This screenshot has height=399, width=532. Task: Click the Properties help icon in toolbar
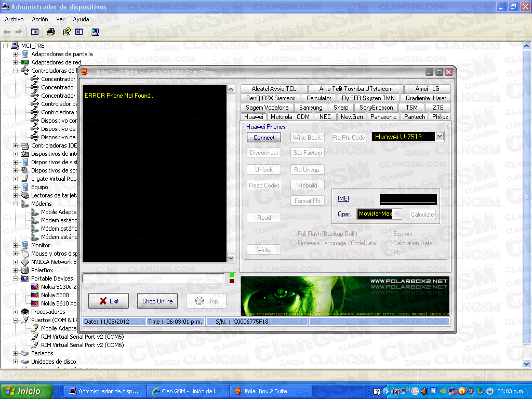click(67, 32)
